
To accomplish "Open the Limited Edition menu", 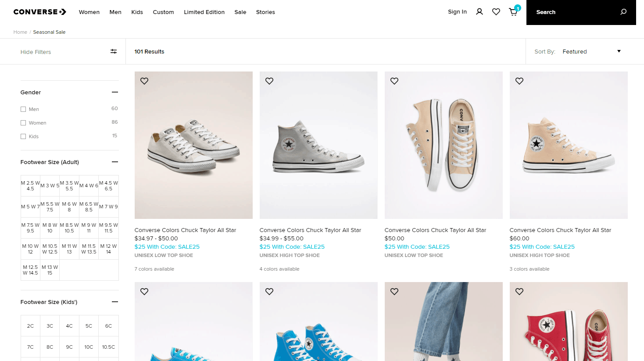I will click(x=204, y=12).
